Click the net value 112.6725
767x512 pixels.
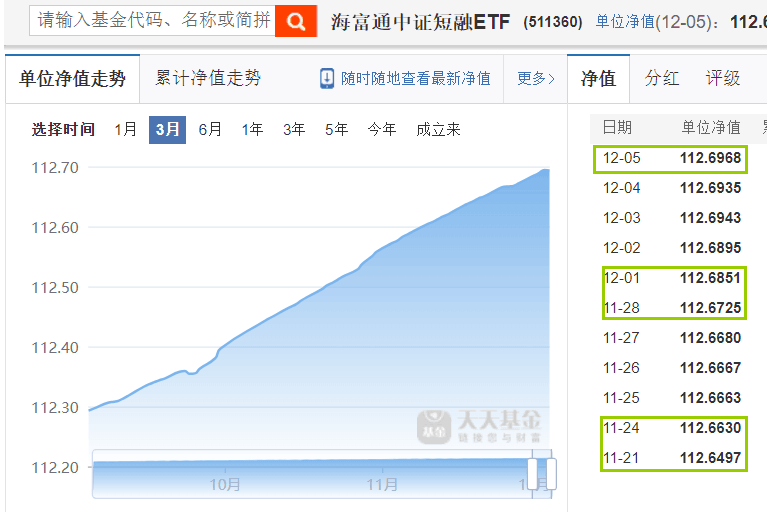(711, 308)
